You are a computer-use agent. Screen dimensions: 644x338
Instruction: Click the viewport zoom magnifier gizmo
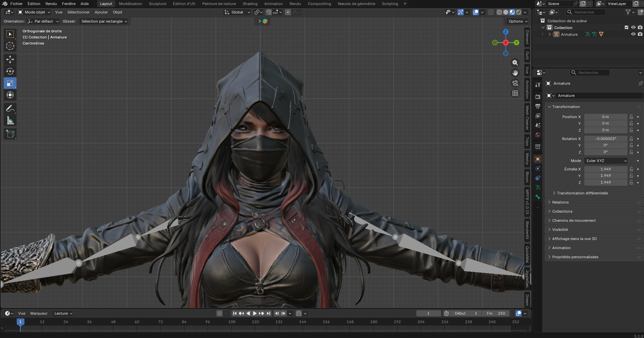[515, 63]
